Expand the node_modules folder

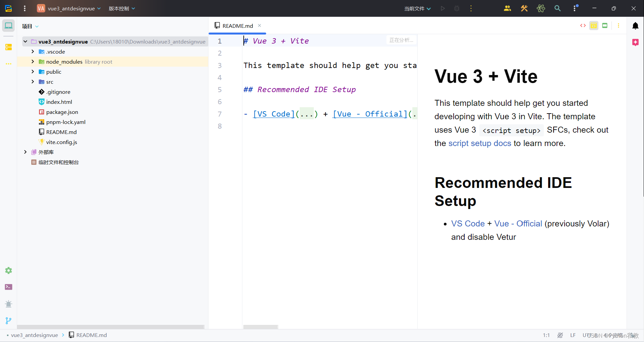tap(33, 62)
